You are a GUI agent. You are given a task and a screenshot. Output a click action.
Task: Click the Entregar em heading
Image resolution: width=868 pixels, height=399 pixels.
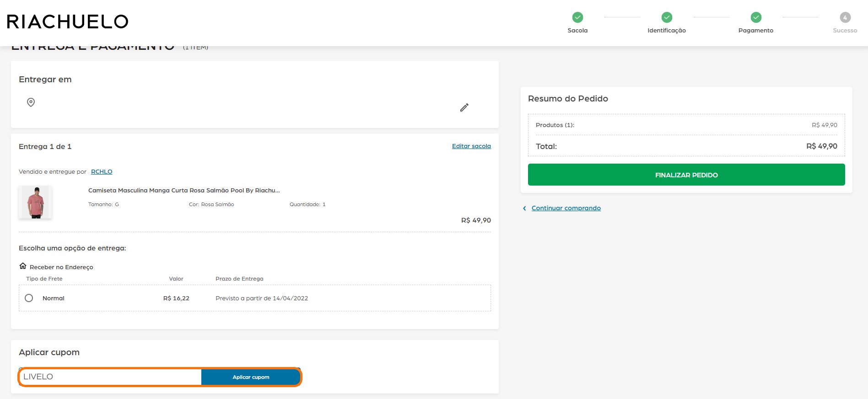45,80
